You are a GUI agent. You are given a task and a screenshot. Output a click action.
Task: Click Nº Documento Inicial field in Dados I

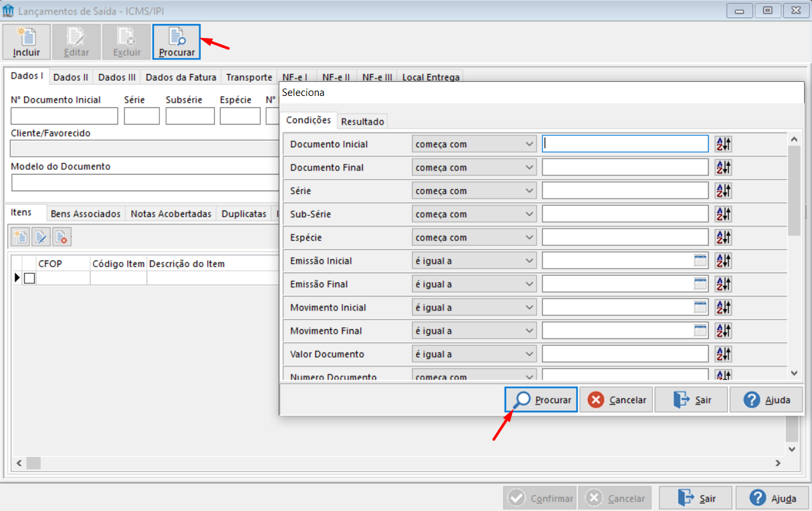65,116
